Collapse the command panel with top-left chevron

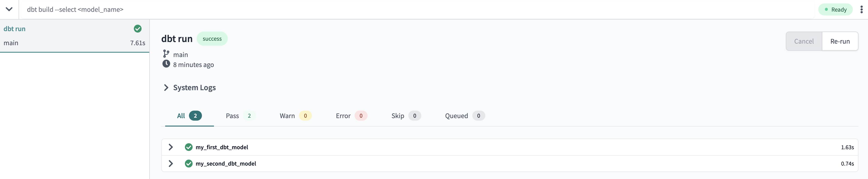[9, 9]
